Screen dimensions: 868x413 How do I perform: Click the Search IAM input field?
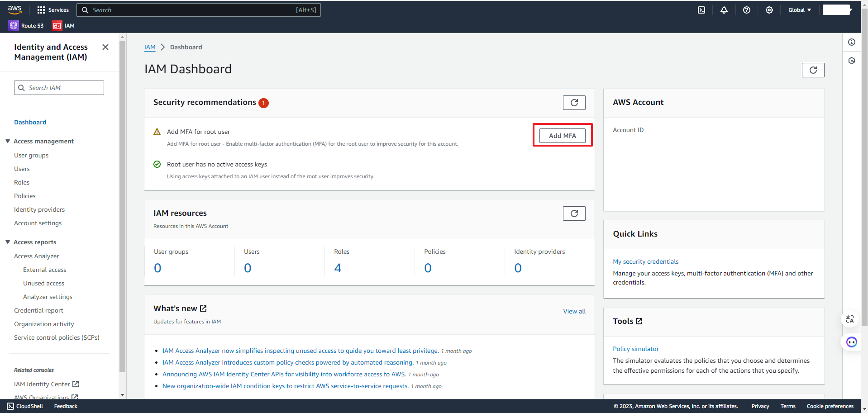(x=59, y=88)
